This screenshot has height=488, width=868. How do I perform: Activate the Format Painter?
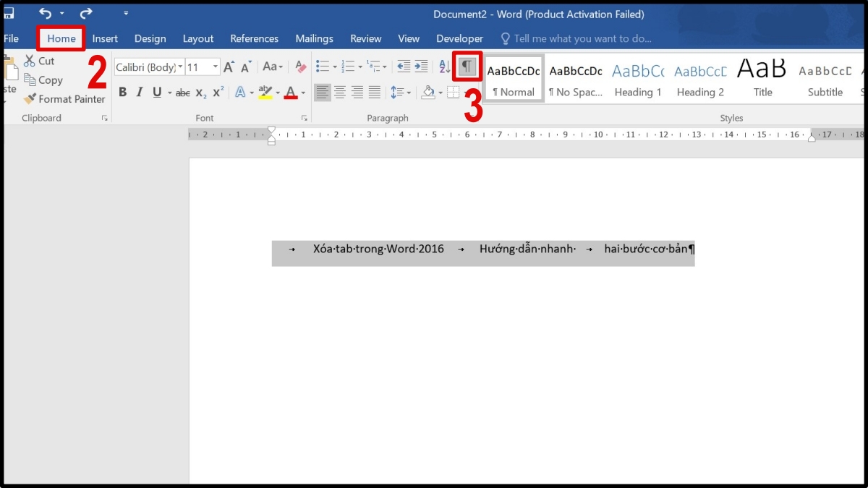tap(64, 98)
